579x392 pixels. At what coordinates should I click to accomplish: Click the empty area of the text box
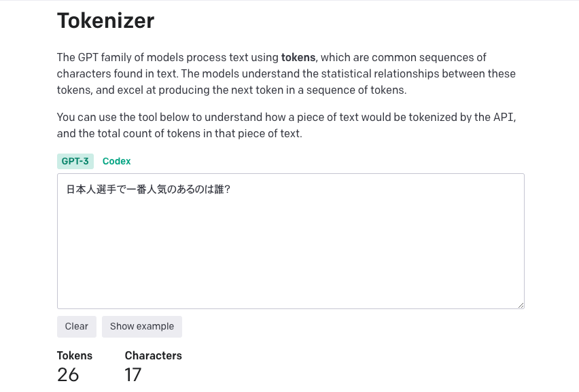(x=290, y=258)
